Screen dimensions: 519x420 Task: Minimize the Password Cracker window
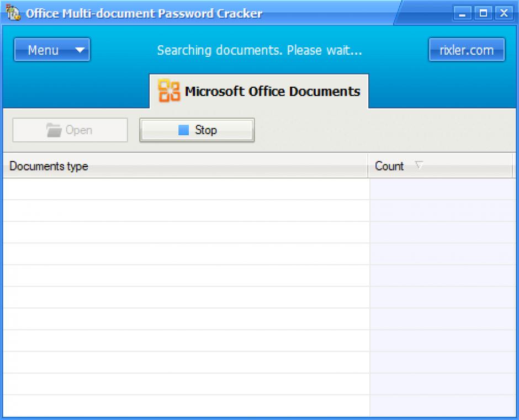point(462,14)
